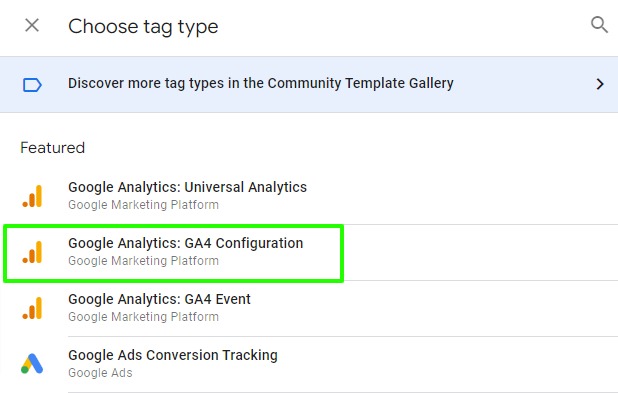
Task: Click Google Marketing Platform under GA4 Event
Action: pyautogui.click(x=143, y=317)
